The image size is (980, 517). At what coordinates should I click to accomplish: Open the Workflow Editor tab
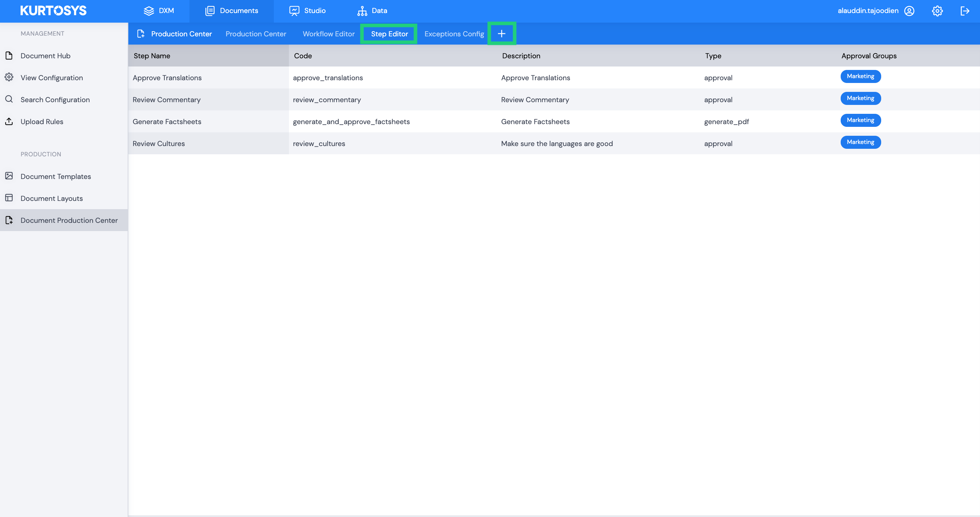[x=328, y=34]
